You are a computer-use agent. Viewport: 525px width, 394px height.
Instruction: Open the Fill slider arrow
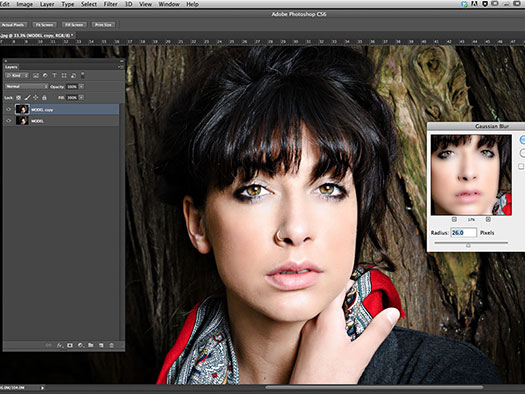tap(81, 98)
